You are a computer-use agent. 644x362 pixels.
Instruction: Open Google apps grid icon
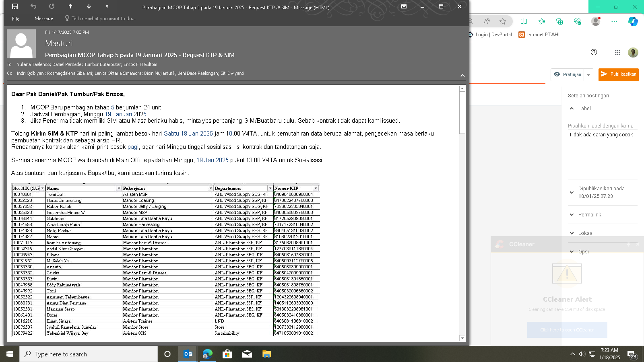pos(617,52)
